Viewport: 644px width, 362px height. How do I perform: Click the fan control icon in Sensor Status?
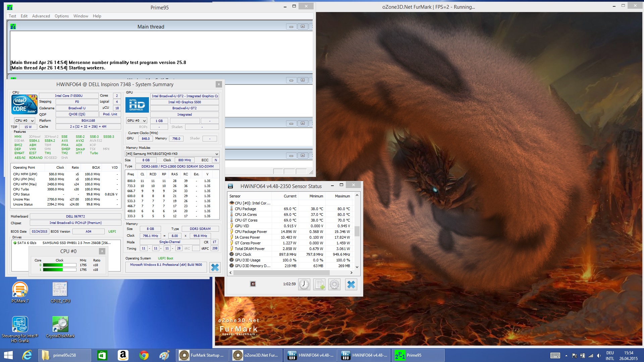tap(253, 284)
